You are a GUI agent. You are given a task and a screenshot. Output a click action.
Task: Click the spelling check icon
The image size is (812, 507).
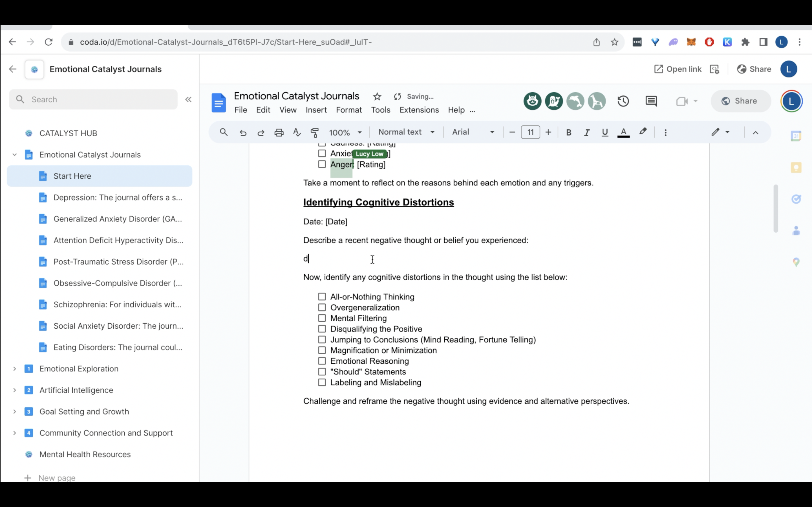[297, 132]
